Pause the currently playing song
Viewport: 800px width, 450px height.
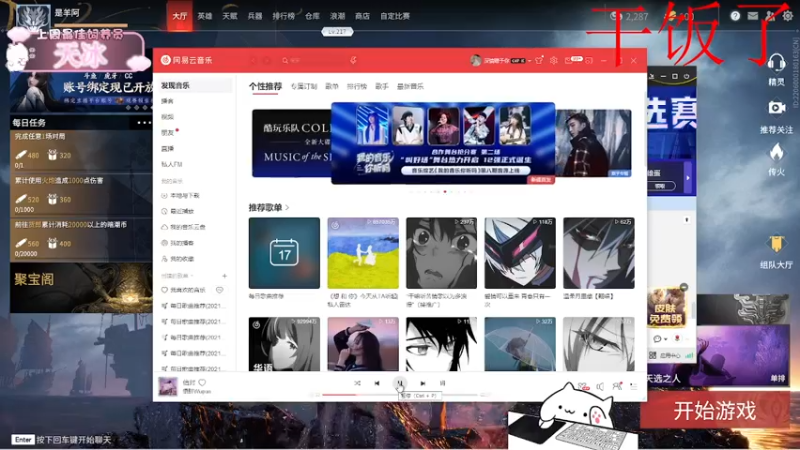click(399, 383)
